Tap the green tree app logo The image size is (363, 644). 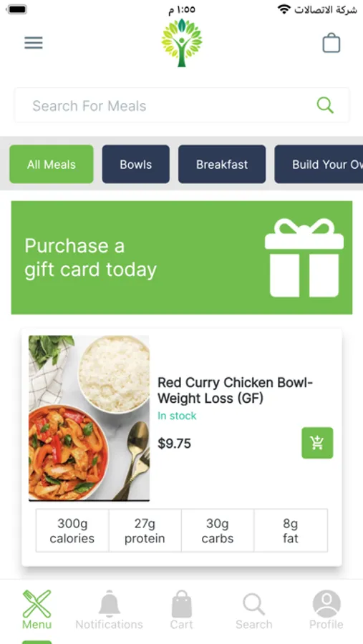pos(181,43)
